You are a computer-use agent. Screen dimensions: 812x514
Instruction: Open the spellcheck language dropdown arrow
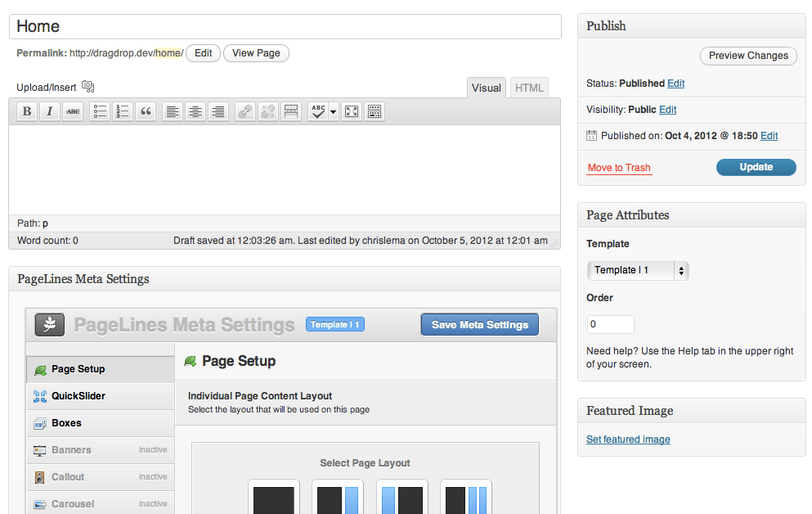point(334,113)
